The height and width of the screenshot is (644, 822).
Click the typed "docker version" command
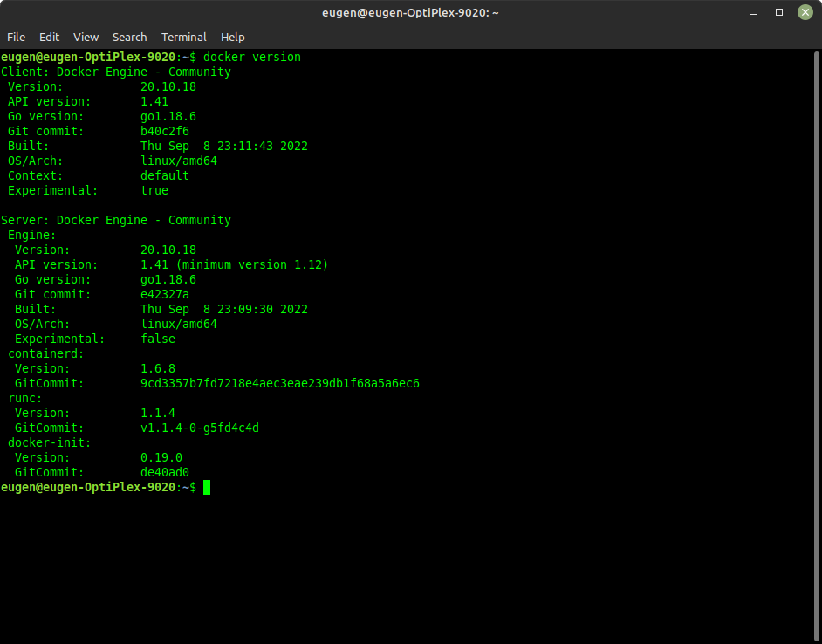[x=251, y=57]
